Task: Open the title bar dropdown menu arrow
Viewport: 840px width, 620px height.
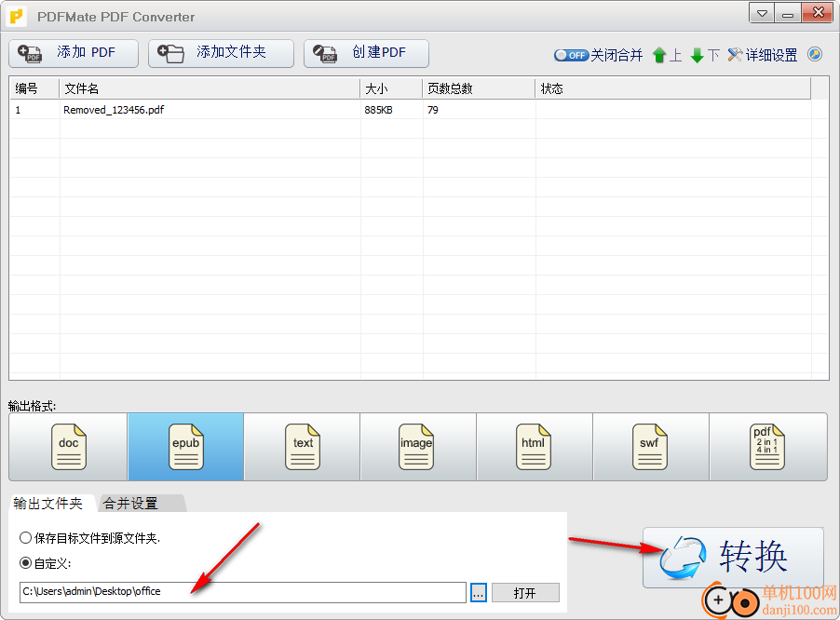Action: (x=762, y=13)
